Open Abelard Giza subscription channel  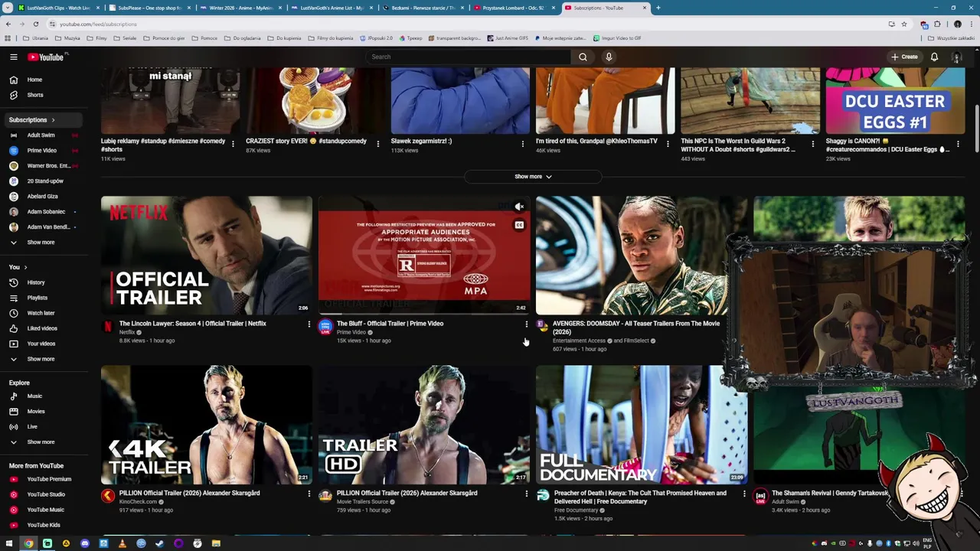tap(41, 197)
